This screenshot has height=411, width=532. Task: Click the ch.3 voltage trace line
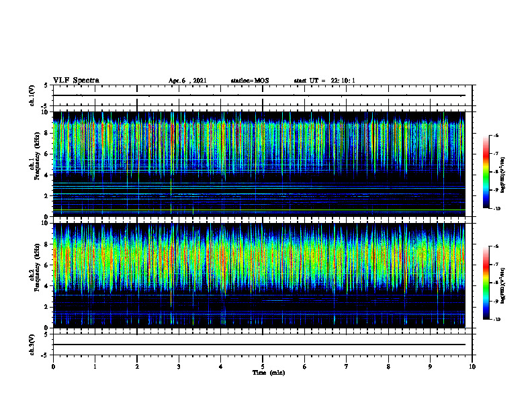[x=259, y=345]
